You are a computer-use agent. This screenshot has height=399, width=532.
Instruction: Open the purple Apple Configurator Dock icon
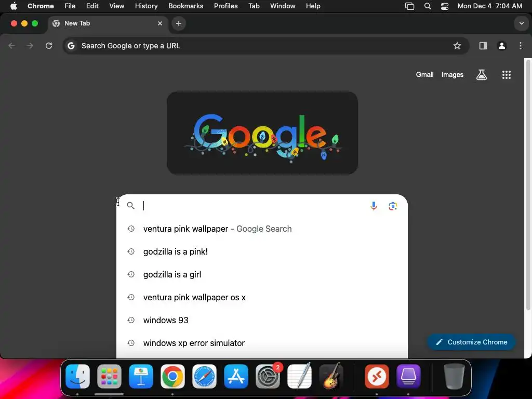pos(408,377)
